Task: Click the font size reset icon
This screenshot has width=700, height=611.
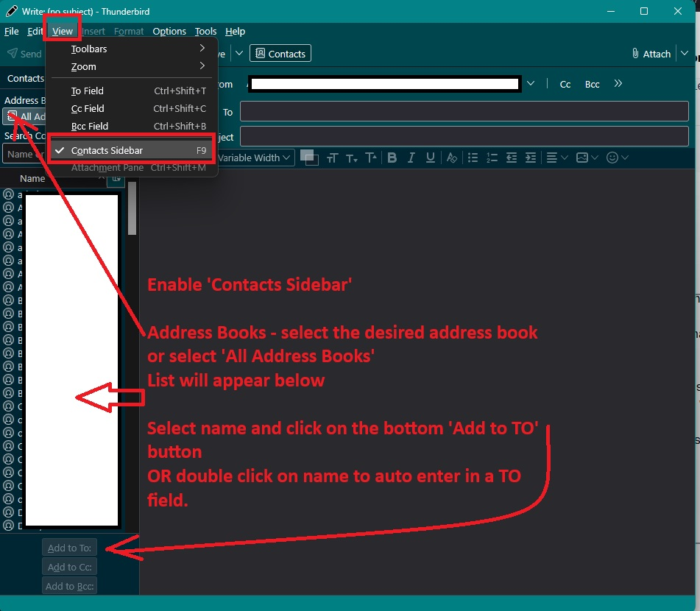Action: tap(332, 158)
